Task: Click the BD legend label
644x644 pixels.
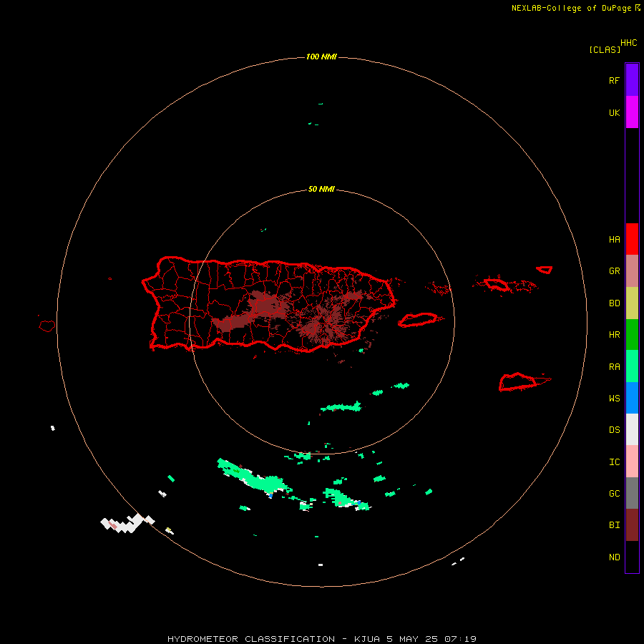Action: click(x=614, y=303)
